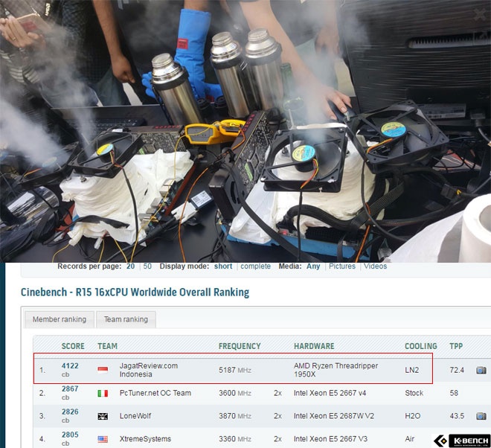Viewport: 491px width, 448px height.
Task: Click Intel Xeon E5 2667 v4 hardware
Action: 330,393
